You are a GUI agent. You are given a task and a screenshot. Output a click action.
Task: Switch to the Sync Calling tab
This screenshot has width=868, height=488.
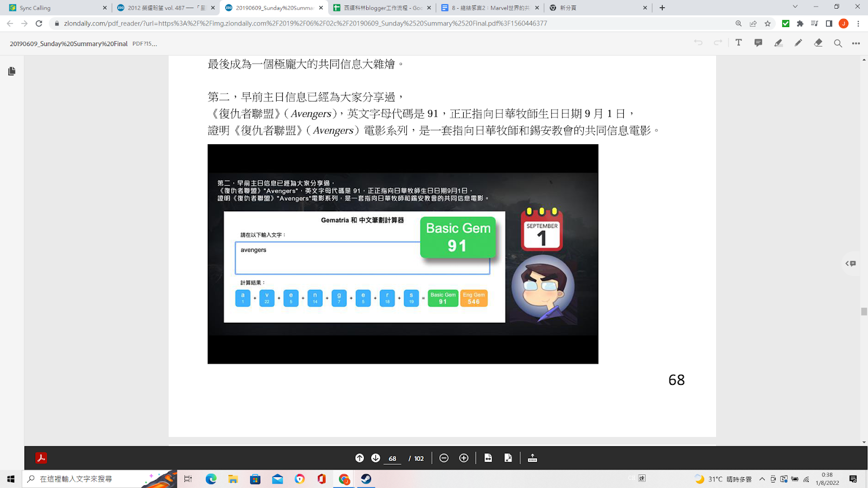pos(56,8)
